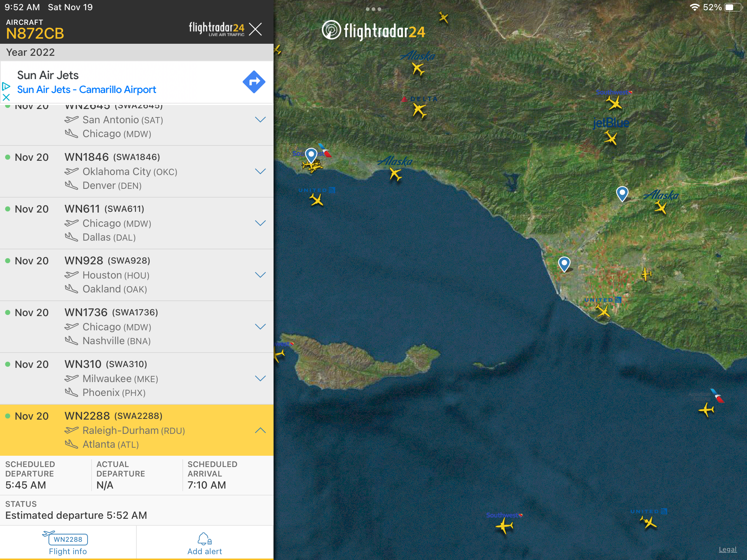
Task: Tap the aircraft registration N872CB
Action: coord(35,34)
